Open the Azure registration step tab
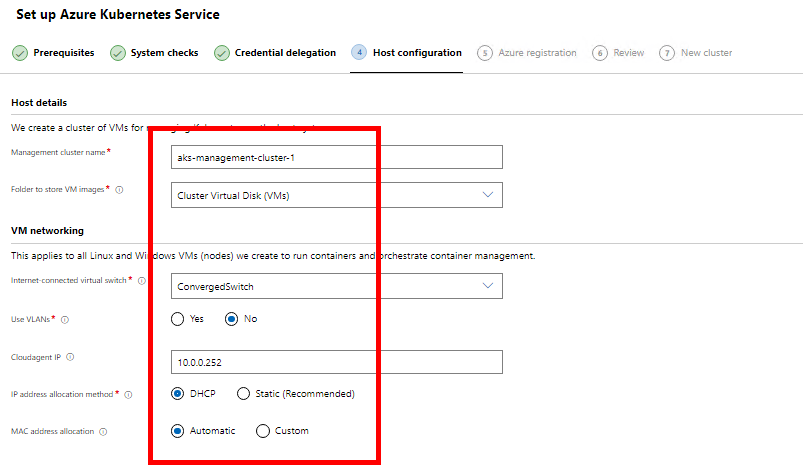Image resolution: width=803 pixels, height=470 pixels. click(527, 53)
